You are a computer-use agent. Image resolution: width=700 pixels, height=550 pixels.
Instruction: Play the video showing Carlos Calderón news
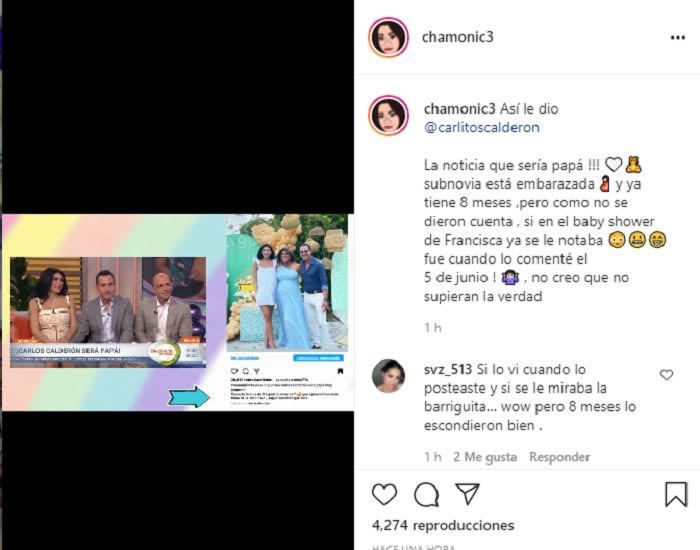(x=178, y=312)
